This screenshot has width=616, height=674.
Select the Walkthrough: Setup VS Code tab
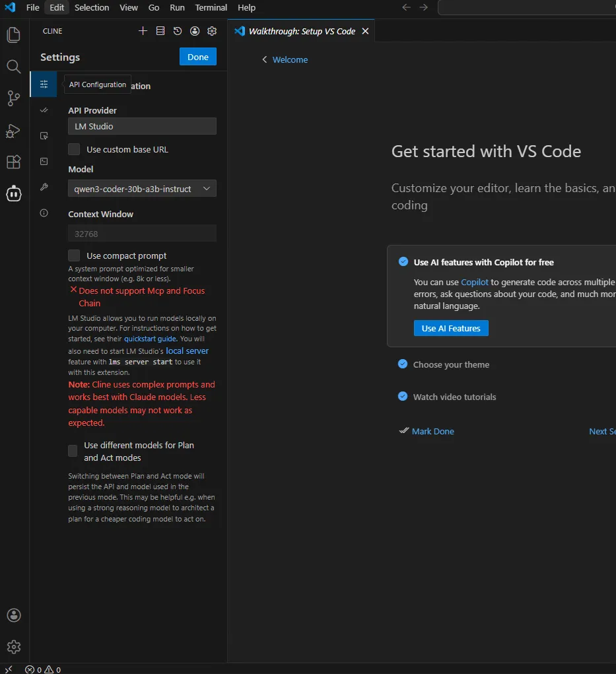(301, 31)
